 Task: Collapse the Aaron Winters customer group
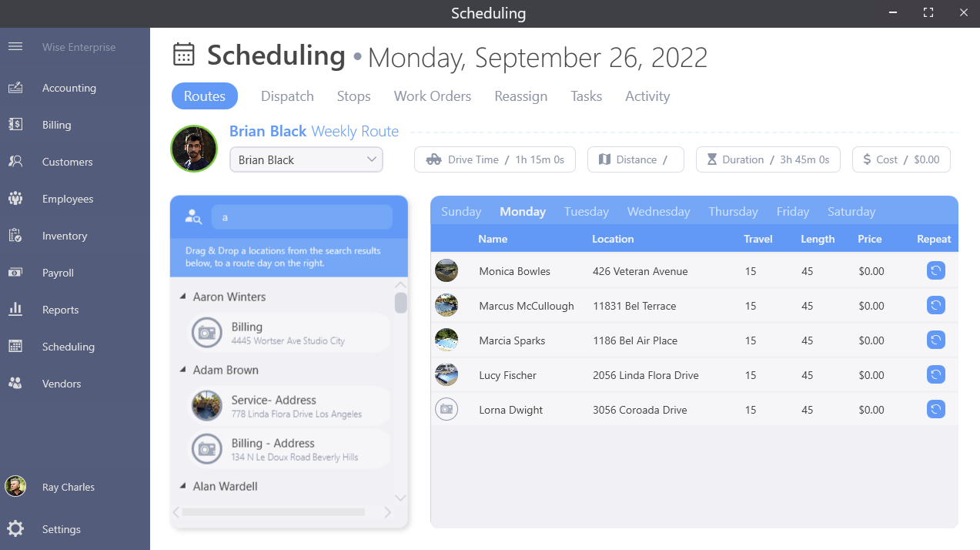coord(183,297)
